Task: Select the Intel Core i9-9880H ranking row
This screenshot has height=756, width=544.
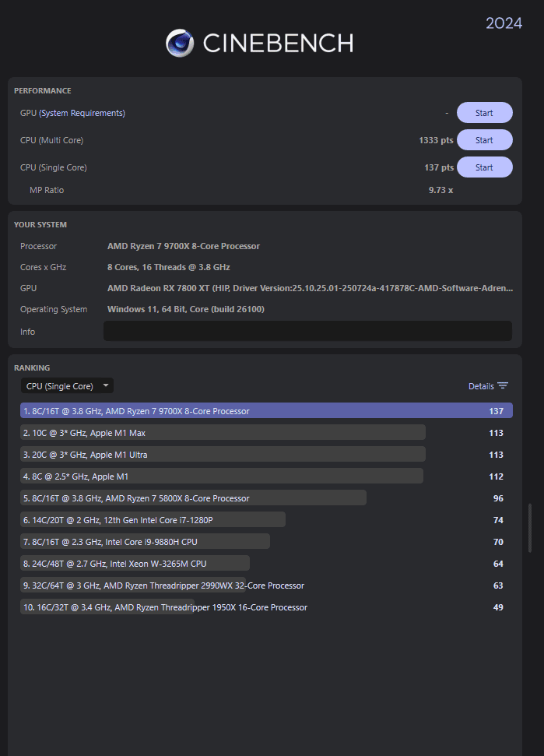Action: click(266, 541)
